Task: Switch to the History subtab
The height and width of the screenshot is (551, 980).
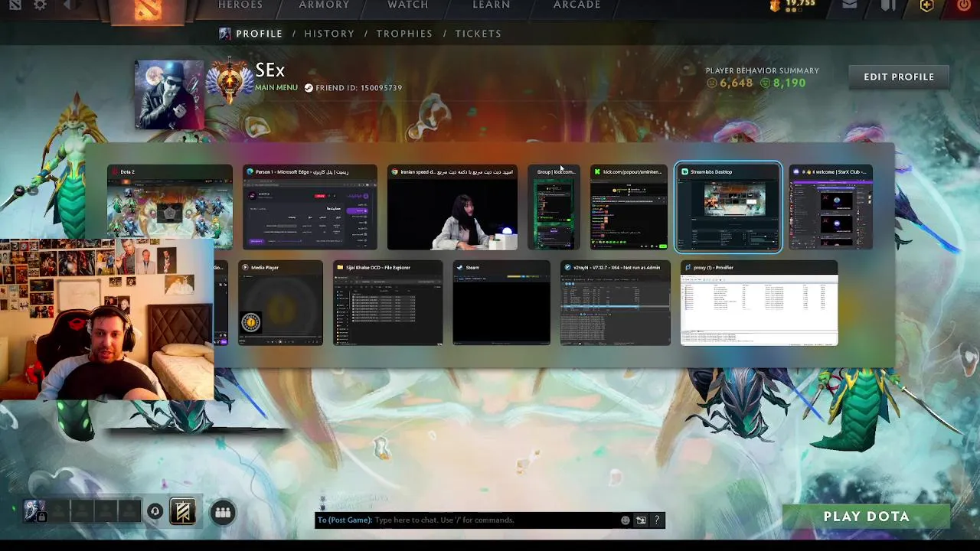Action: coord(329,34)
